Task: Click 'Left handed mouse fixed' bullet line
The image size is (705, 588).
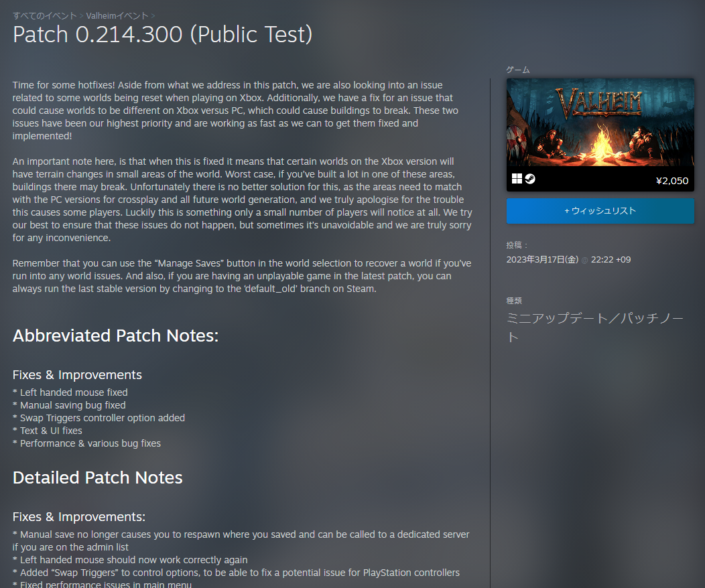Action: tap(73, 392)
